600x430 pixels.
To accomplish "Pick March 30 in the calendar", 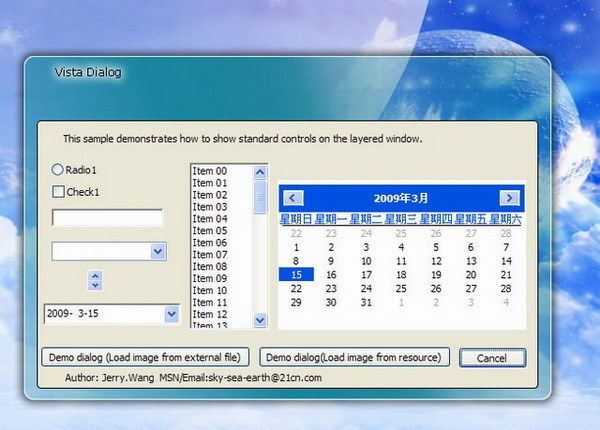I will click(331, 303).
